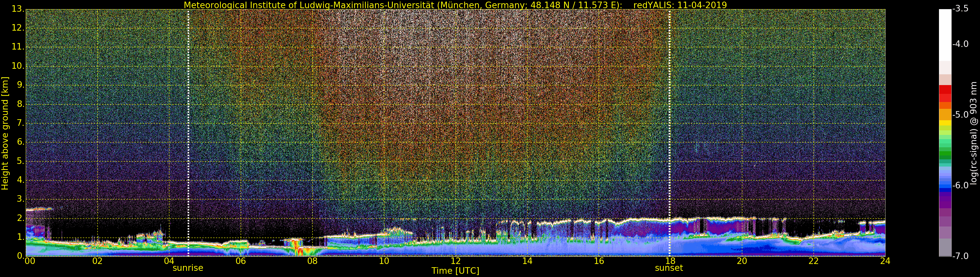The image size is (980, 277).
Task: Click the 'sunrise' label below the time axis
Action: tap(188, 268)
